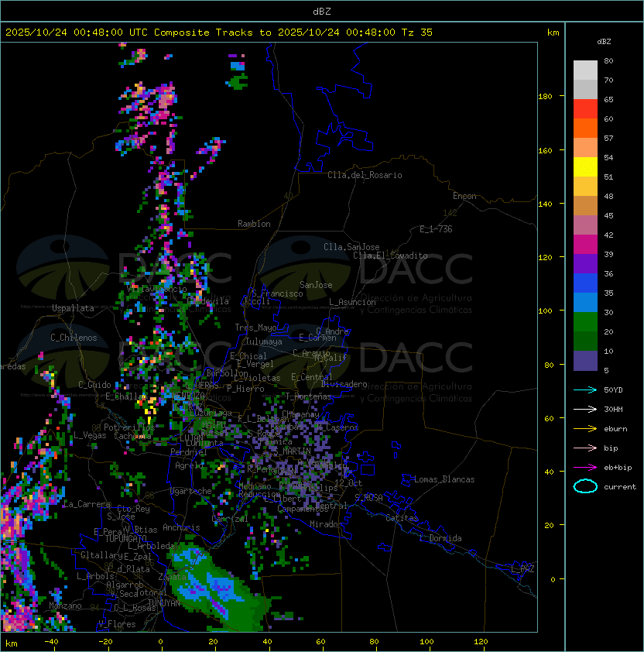The width and height of the screenshot is (644, 652).
Task: Click the '180' km vertical axis tick label
Action: (545, 97)
